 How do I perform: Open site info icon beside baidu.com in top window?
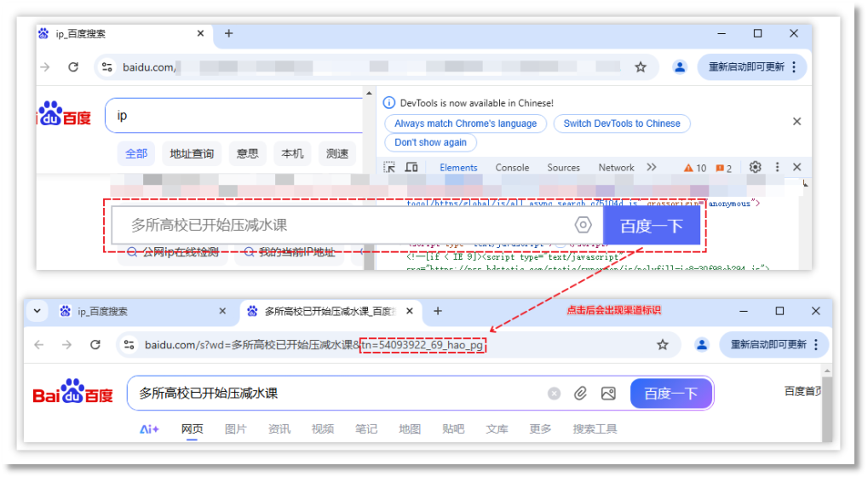106,67
